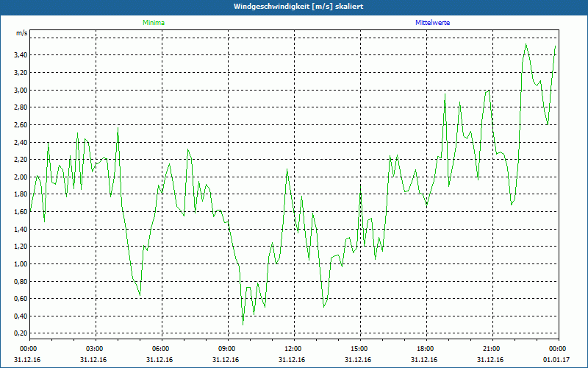Select the 2,60 y-axis value
This screenshot has width=588, height=368.
[x=21, y=124]
